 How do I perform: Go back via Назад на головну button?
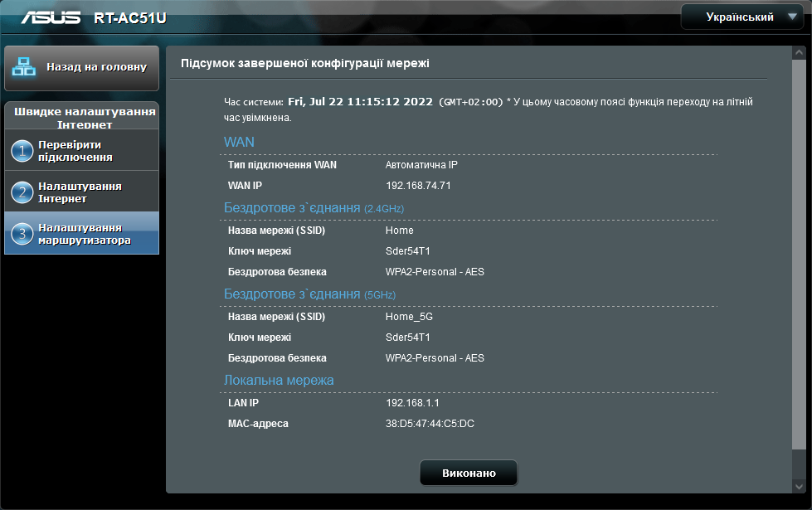tap(82, 68)
